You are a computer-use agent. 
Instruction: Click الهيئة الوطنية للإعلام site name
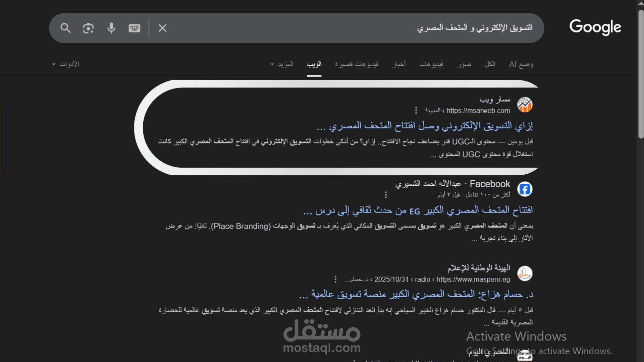tap(479, 268)
